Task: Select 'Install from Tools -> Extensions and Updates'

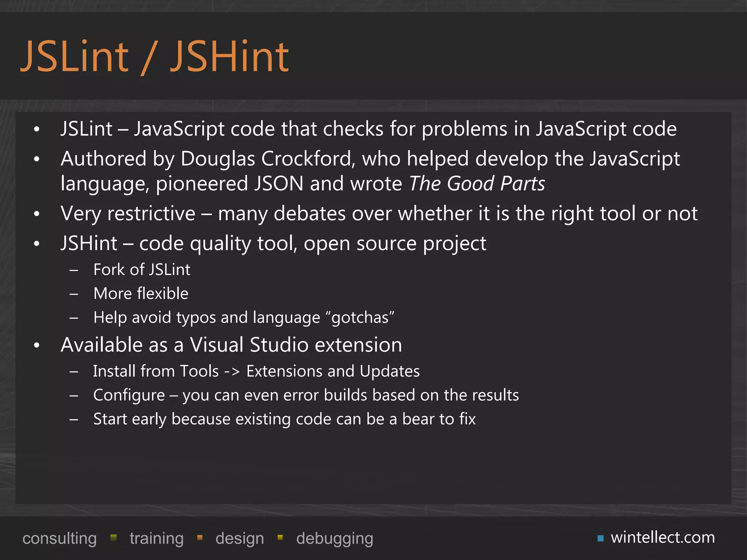Action: [x=256, y=371]
